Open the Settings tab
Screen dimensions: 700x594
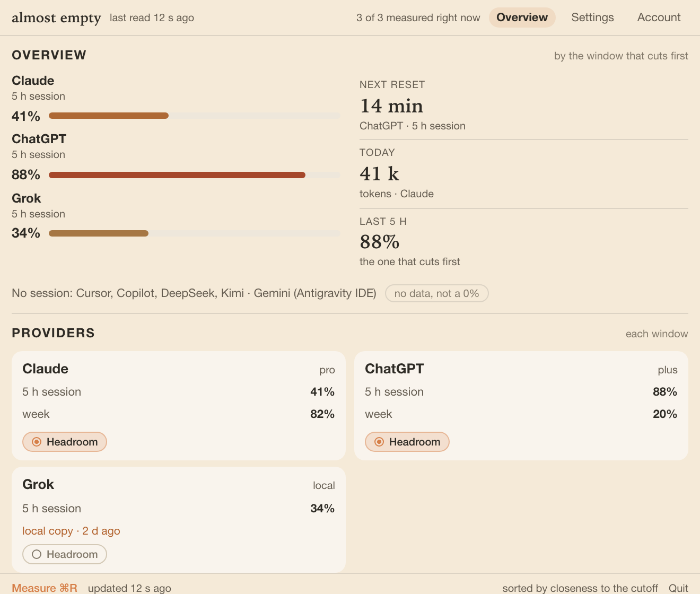(592, 18)
